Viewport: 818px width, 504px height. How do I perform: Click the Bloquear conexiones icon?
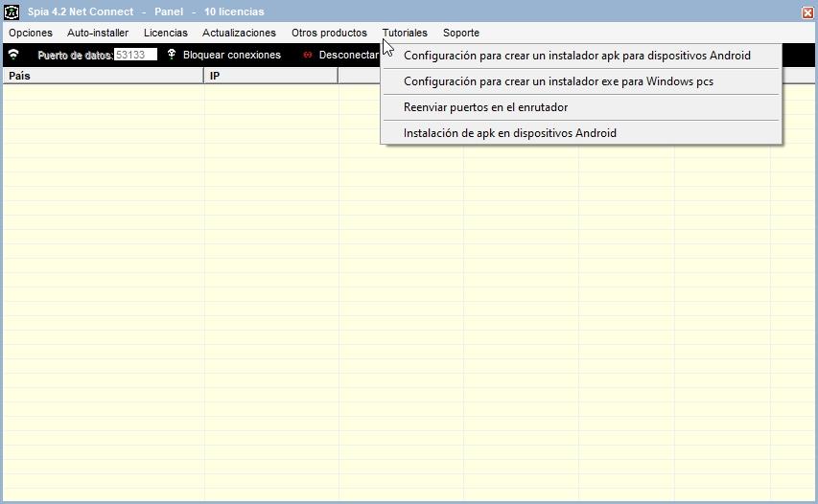coord(172,55)
